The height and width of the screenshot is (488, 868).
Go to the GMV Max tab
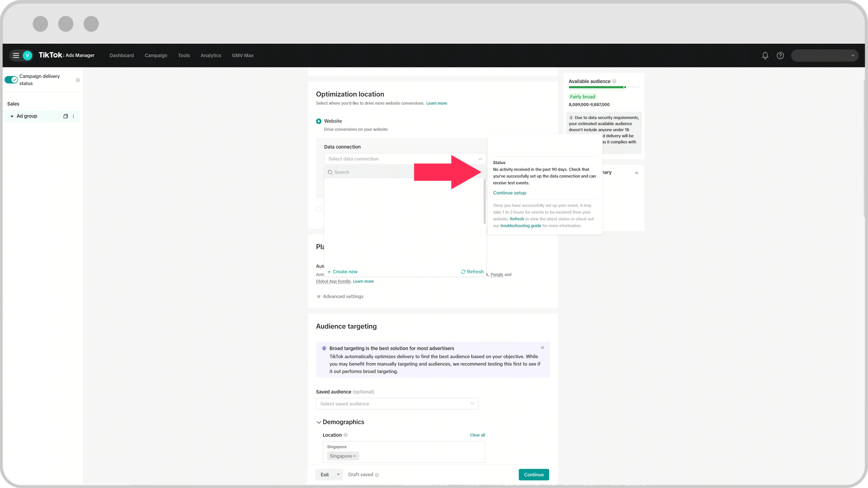(242, 56)
